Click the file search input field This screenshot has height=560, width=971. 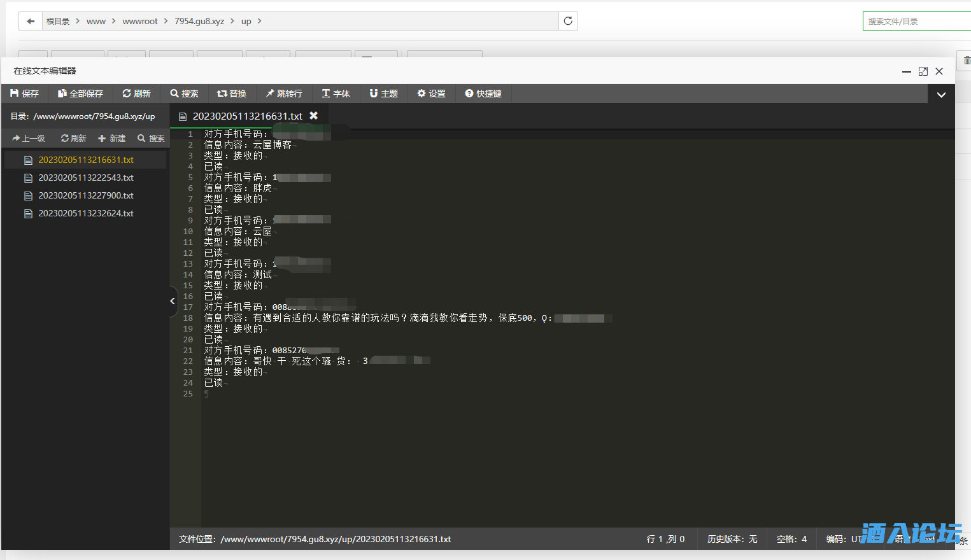pyautogui.click(x=917, y=21)
